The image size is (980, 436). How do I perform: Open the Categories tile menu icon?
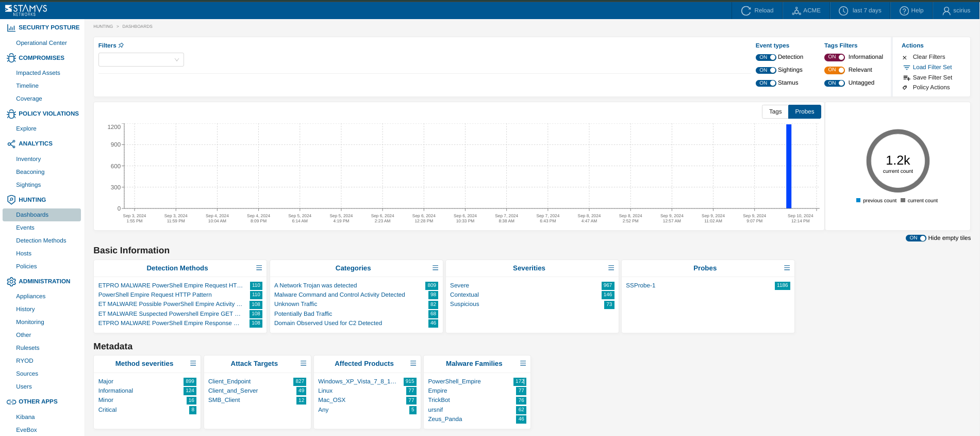coord(435,268)
